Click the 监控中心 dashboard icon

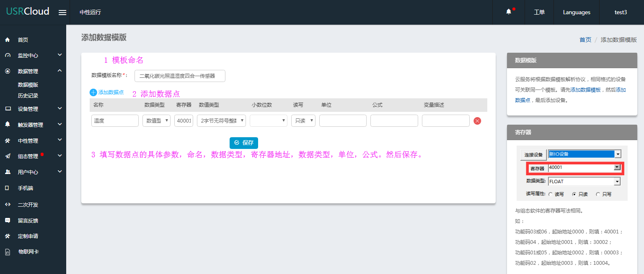click(x=7, y=56)
